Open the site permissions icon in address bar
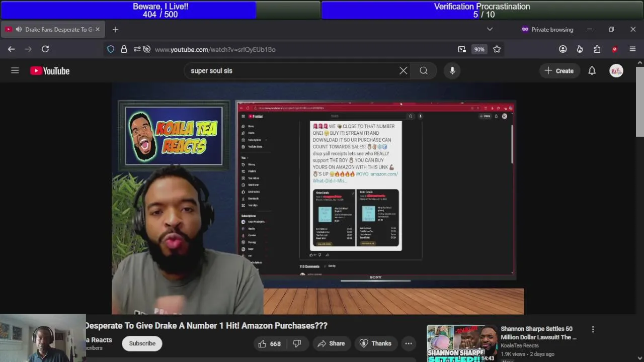Viewport: 644px width, 362px height. pos(137,49)
